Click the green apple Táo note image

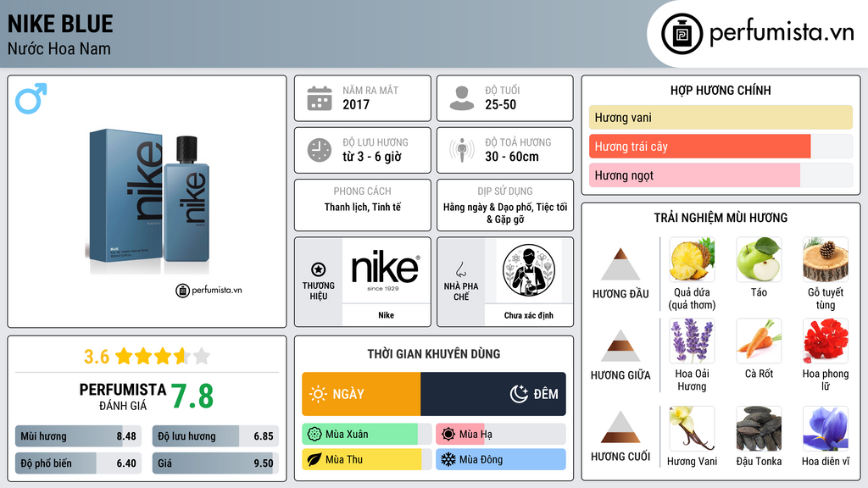(759, 259)
